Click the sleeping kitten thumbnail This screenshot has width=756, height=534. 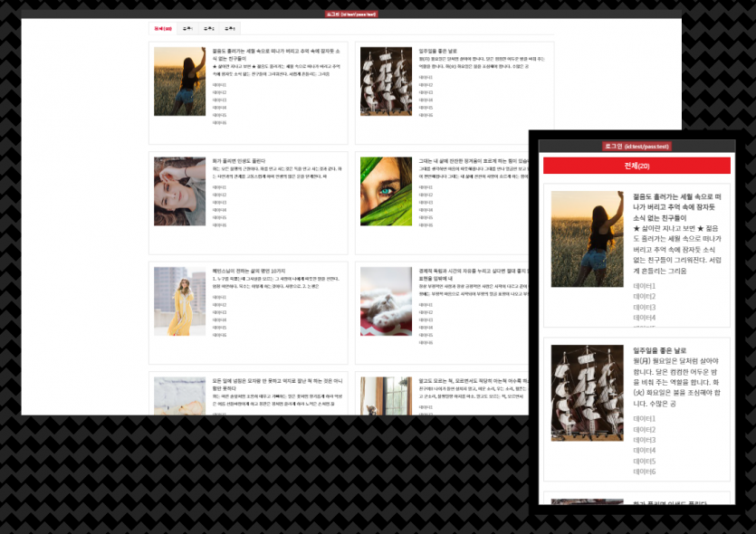[x=386, y=301]
